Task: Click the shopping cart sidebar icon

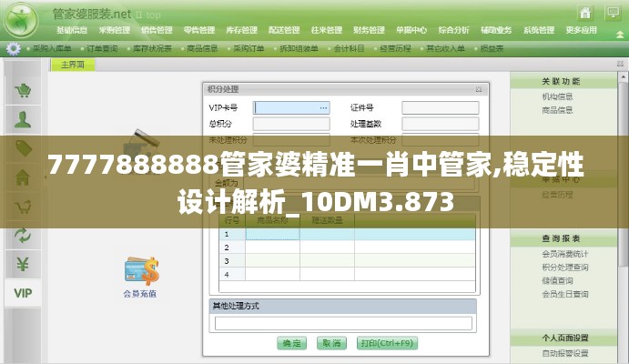Action: (x=23, y=90)
